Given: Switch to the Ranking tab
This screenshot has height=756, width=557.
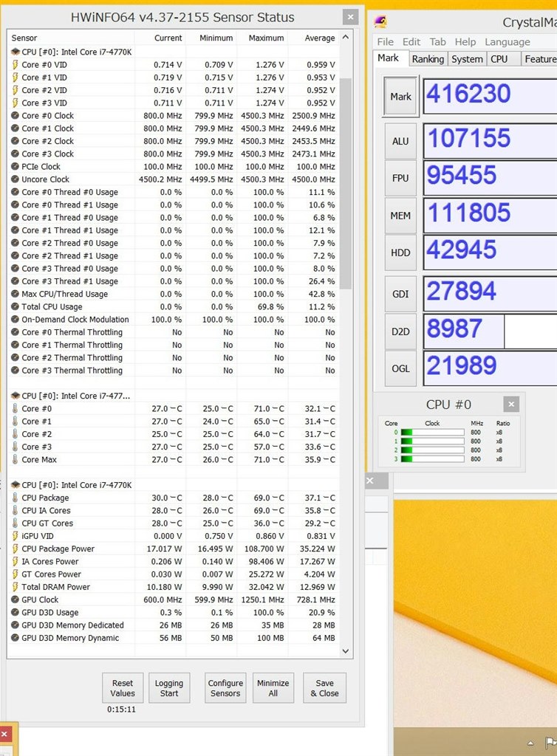Looking at the screenshot, I should click(428, 59).
